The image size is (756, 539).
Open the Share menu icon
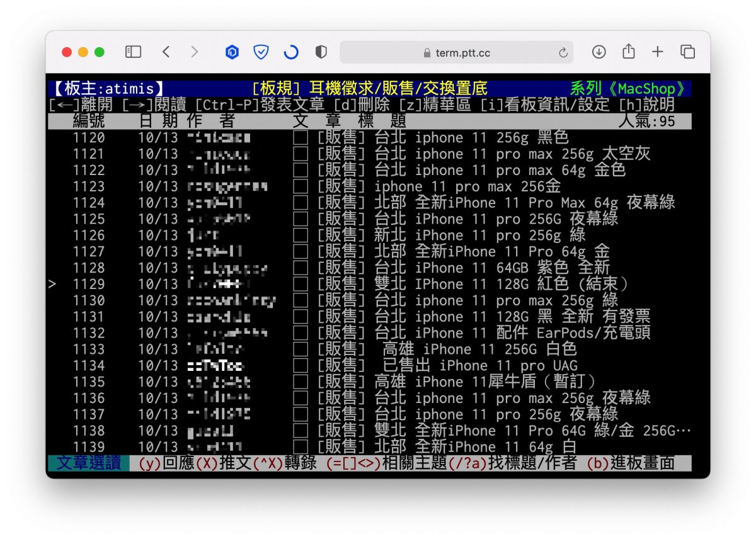(x=628, y=52)
